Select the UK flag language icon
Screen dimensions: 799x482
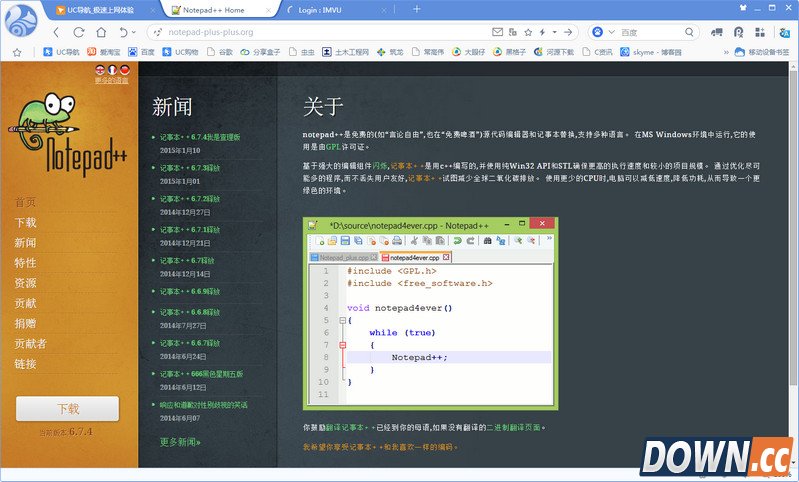pos(100,70)
